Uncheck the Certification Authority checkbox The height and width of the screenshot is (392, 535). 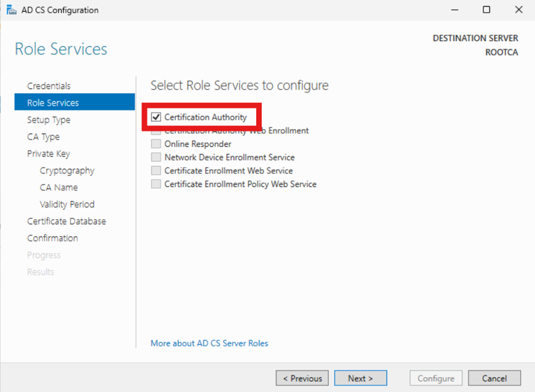pyautogui.click(x=156, y=117)
